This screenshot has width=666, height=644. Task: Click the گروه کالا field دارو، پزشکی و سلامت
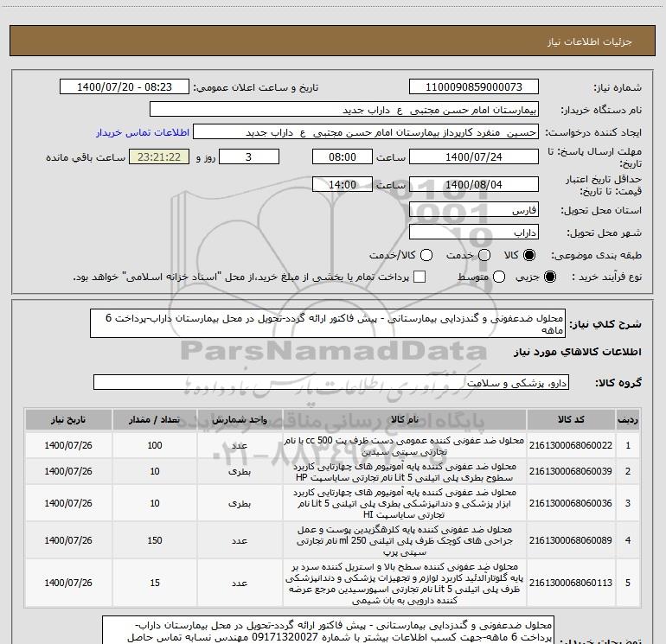pyautogui.click(x=331, y=382)
